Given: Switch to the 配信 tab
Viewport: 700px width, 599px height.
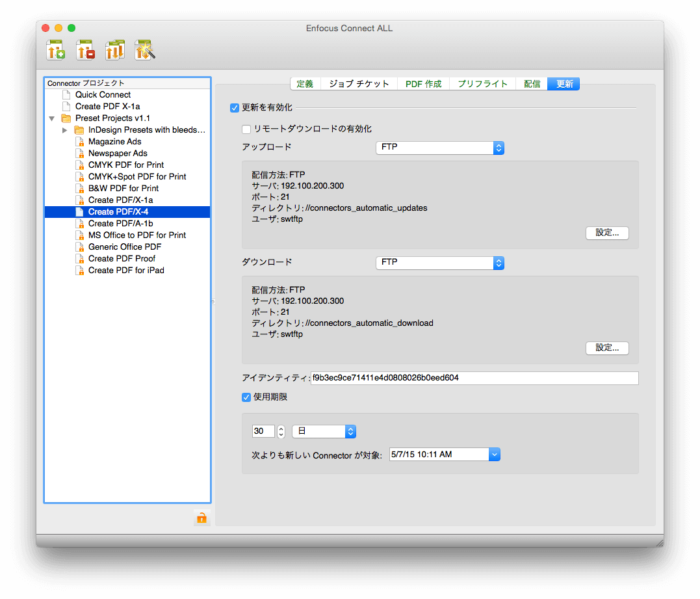Looking at the screenshot, I should tap(532, 84).
